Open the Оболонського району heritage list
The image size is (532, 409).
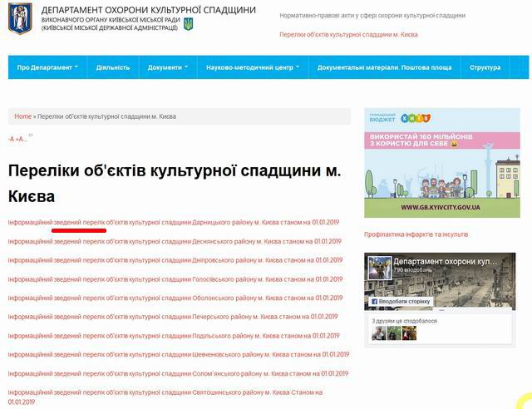pos(175,298)
